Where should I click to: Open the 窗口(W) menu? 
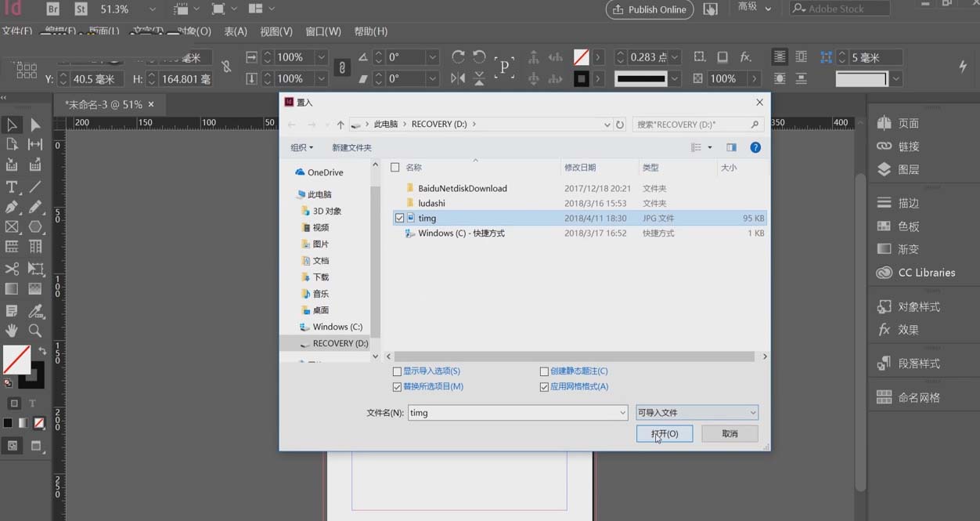[x=323, y=31]
